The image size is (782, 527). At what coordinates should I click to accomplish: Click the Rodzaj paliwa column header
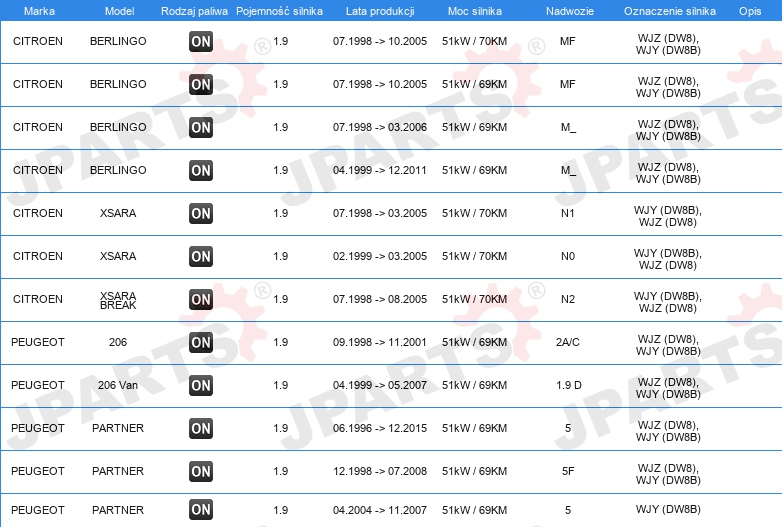pos(195,11)
